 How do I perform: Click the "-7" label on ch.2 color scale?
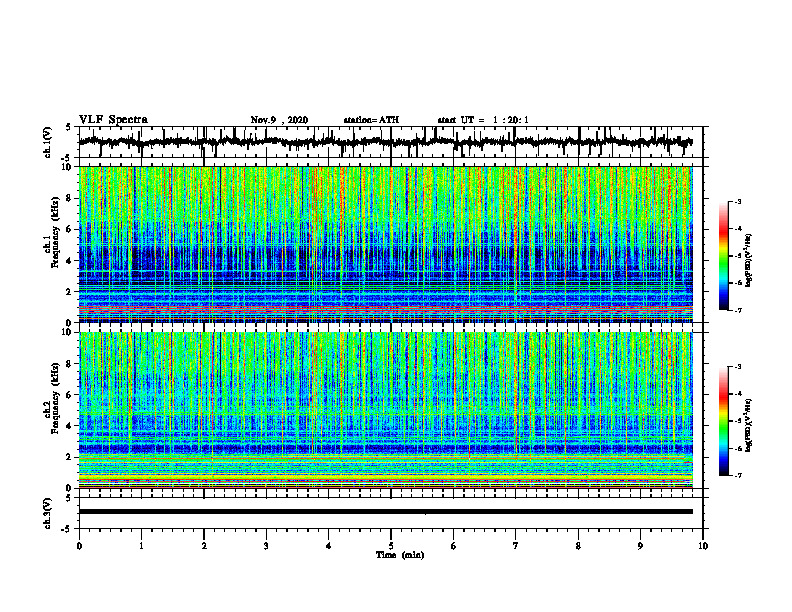737,475
